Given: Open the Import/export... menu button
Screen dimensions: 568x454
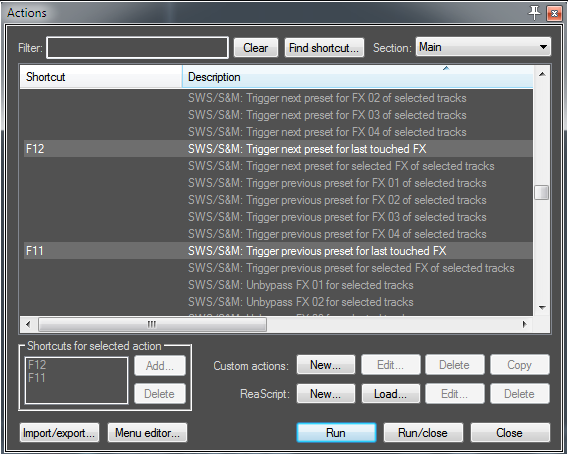Looking at the screenshot, I should [x=59, y=433].
